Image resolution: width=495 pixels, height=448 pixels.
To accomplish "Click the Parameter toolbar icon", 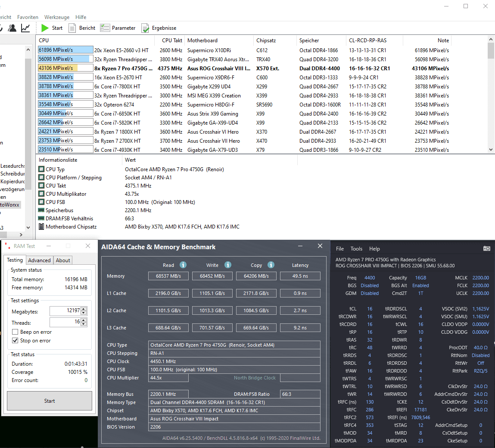I will 105,28.
